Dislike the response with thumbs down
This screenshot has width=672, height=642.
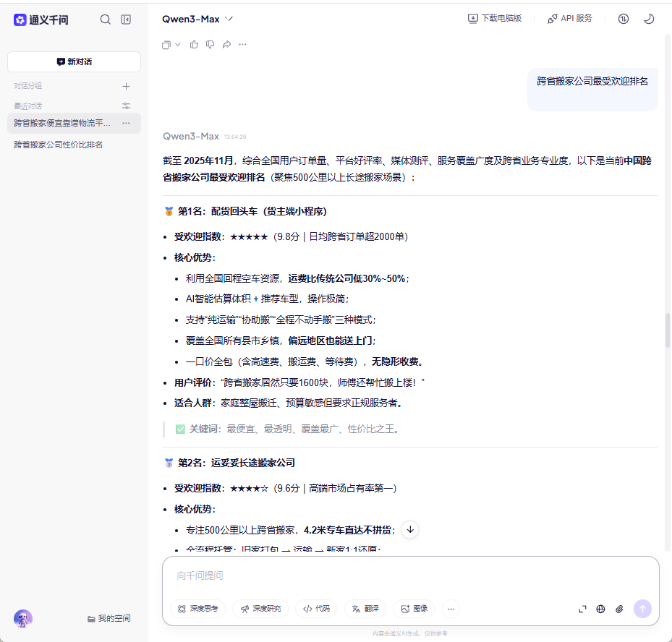pyautogui.click(x=210, y=45)
